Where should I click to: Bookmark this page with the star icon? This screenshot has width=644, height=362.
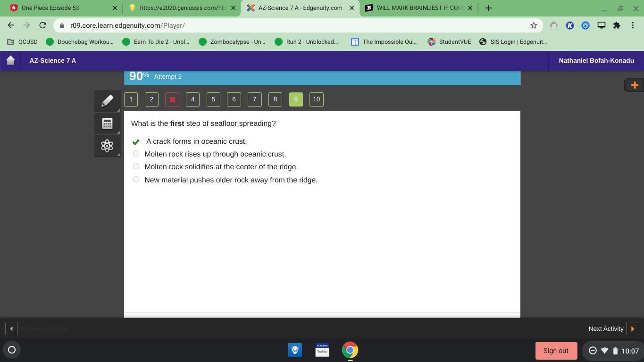[534, 25]
